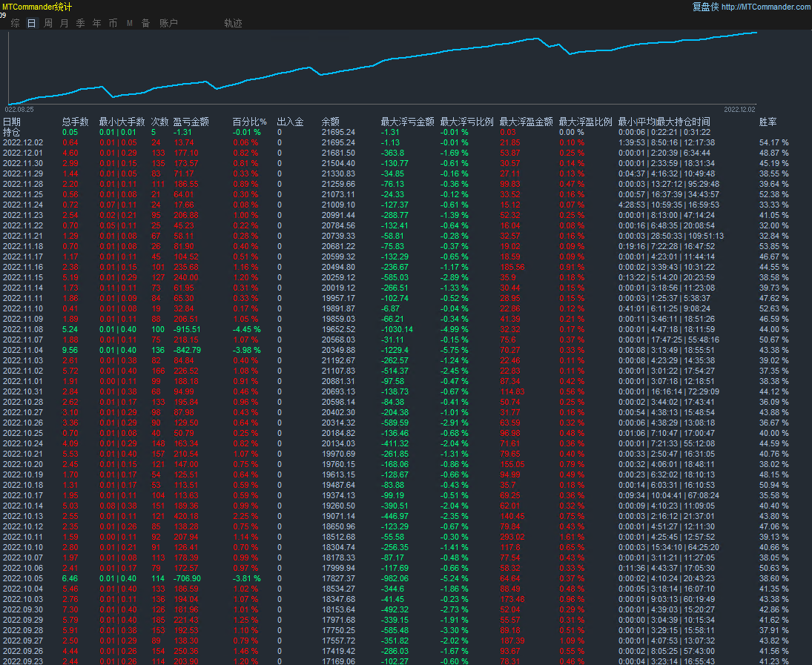Click the 最大浮盈比例 column header
812x665 pixels.
coord(586,122)
